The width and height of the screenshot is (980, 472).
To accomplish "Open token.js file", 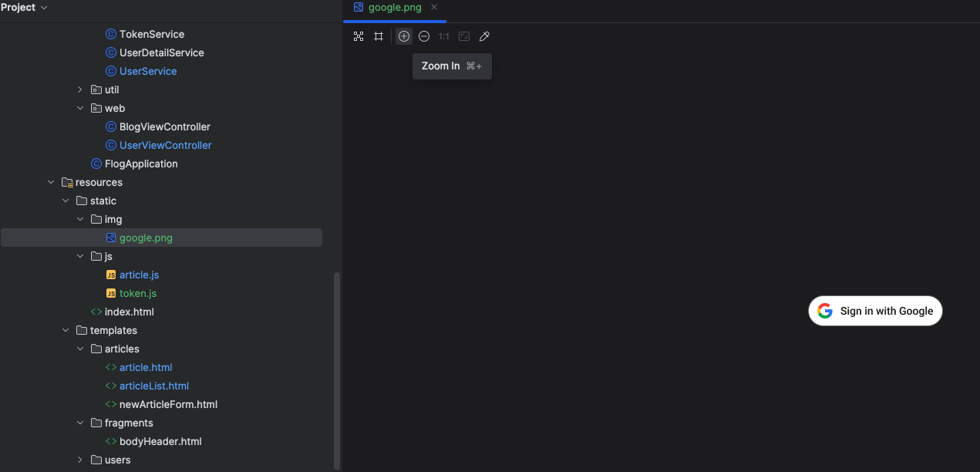I will point(138,293).
